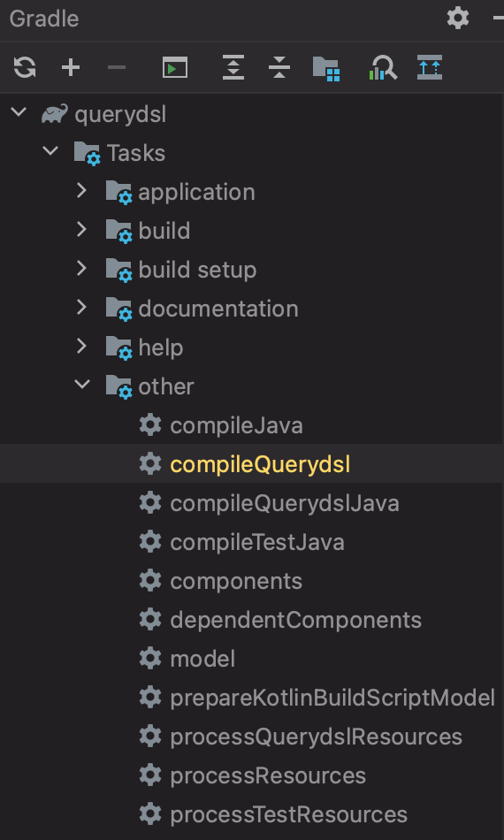Viewport: 504px width, 840px height.
Task: Select the processTestResources task
Action: click(x=288, y=815)
